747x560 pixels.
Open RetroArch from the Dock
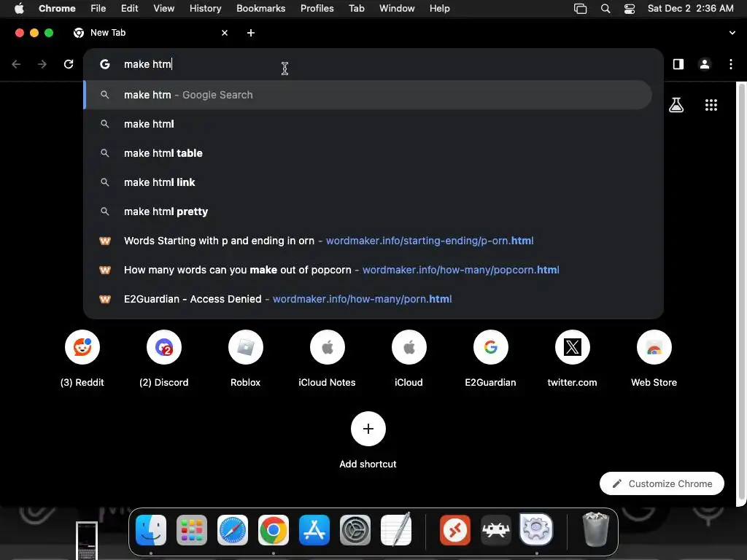[496, 530]
